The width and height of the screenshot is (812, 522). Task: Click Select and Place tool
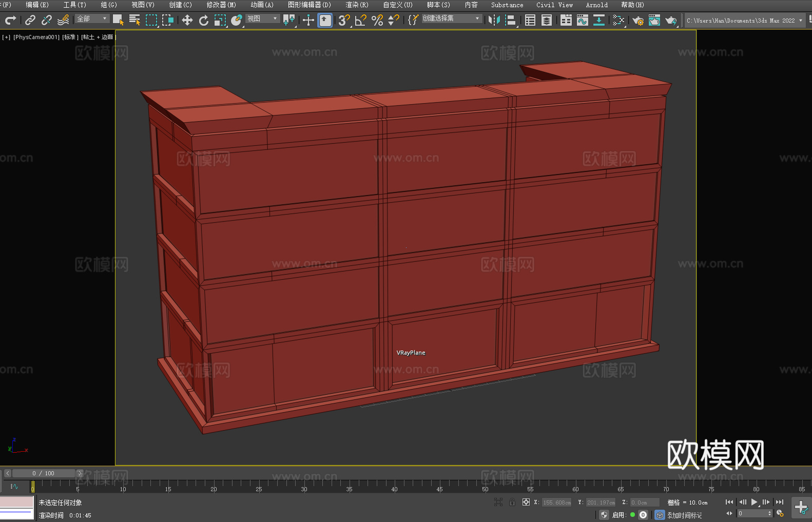[237, 20]
